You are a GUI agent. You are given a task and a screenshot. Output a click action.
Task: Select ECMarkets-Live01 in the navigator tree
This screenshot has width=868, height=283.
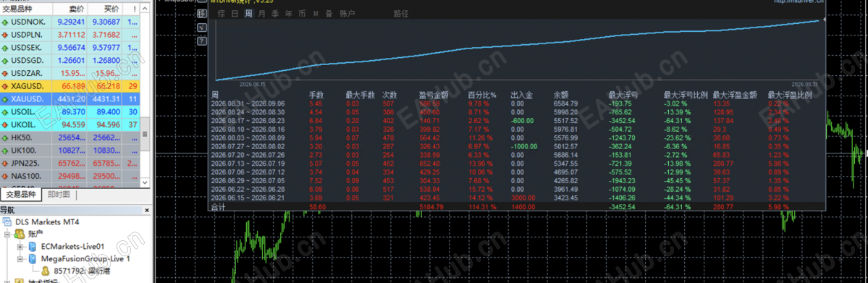click(x=72, y=246)
